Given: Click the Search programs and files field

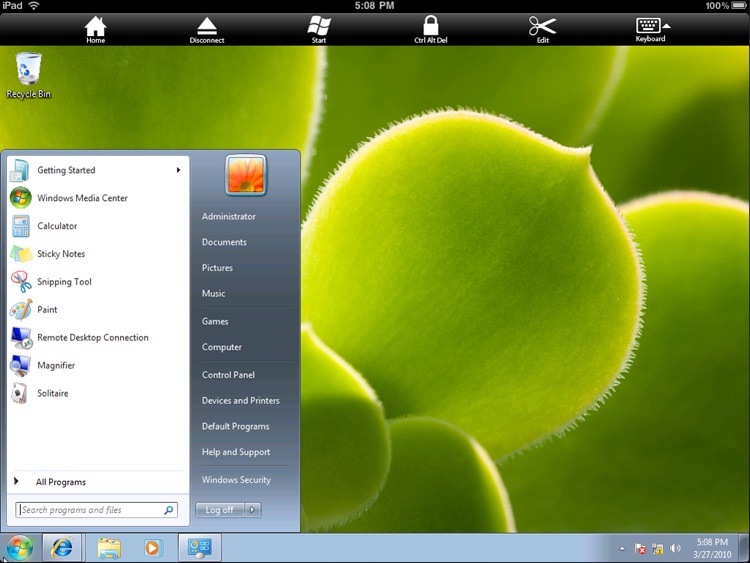Looking at the screenshot, I should point(96,510).
